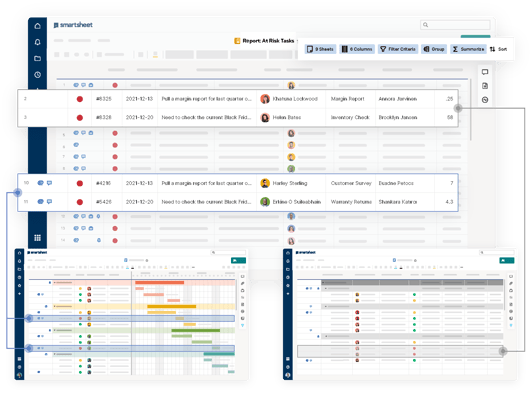The image size is (531, 396).
Task: Click teal Share button in Gantt window
Action: click(x=238, y=260)
